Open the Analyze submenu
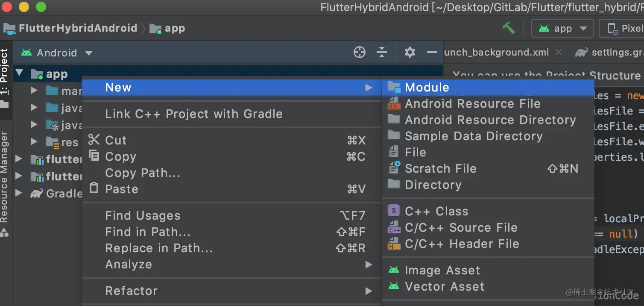The image size is (644, 306). [x=231, y=265]
